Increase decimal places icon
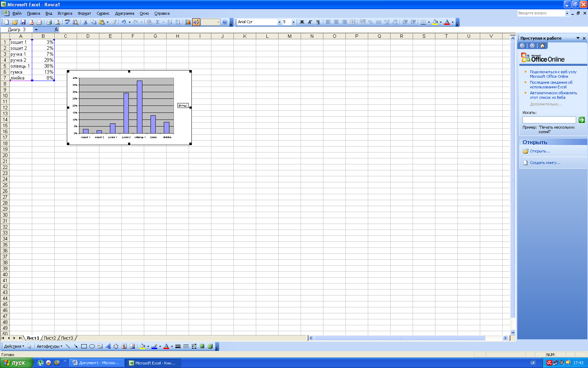 pos(386,22)
